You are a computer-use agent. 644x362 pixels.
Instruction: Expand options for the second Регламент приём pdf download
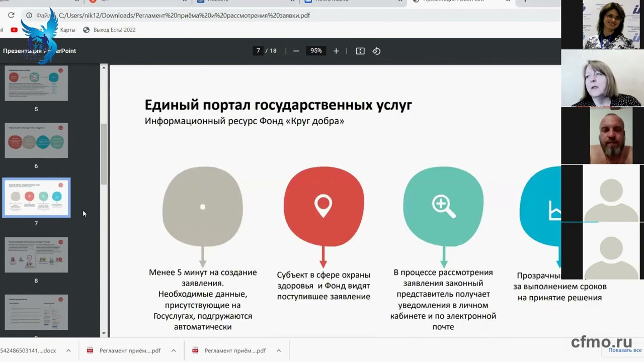click(278, 351)
